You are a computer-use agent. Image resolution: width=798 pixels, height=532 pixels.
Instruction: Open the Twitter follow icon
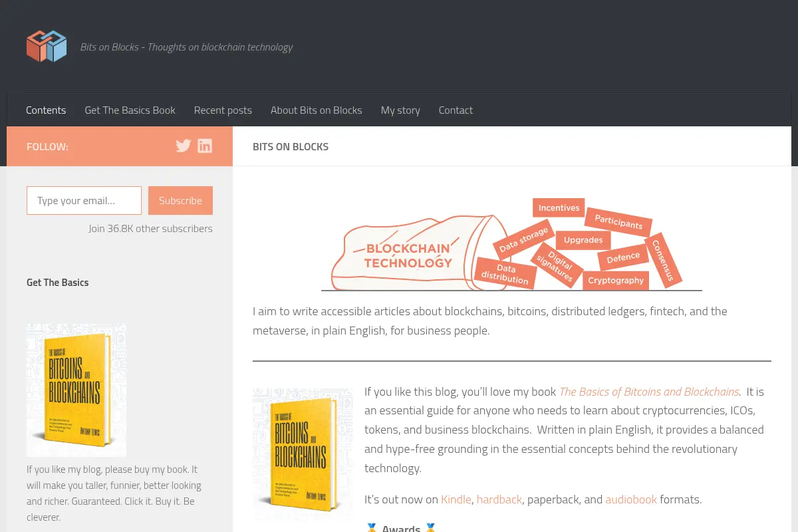(184, 146)
